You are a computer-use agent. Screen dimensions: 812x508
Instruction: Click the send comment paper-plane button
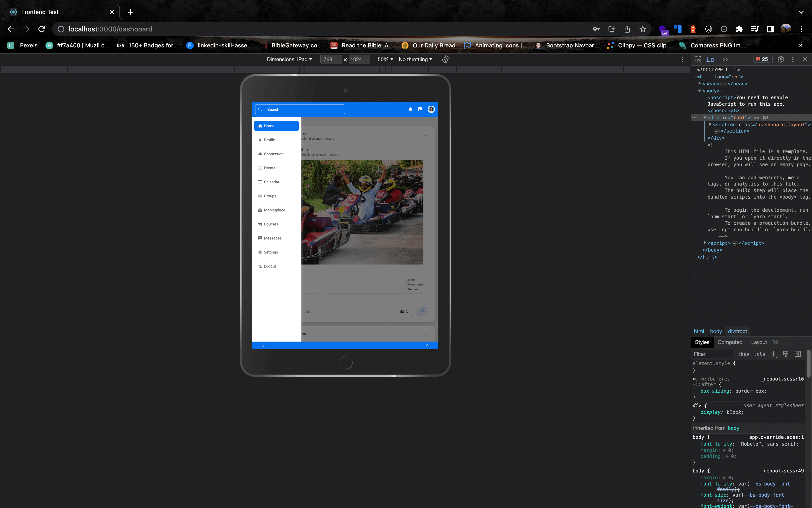[422, 312]
